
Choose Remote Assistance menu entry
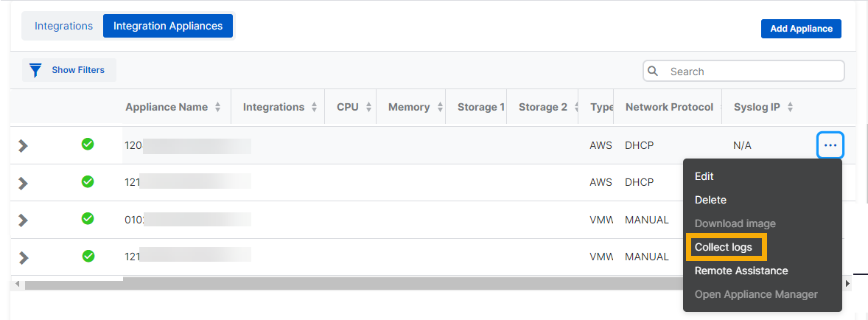click(741, 271)
